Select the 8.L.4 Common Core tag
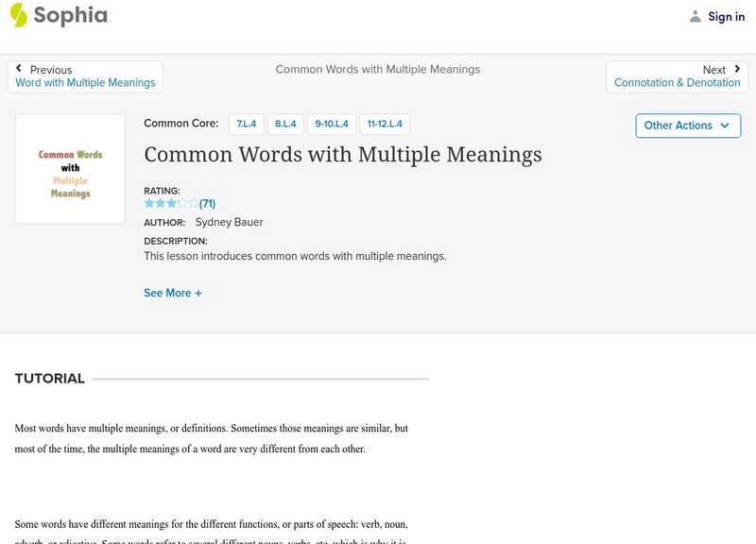The height and width of the screenshot is (544, 756). point(285,124)
